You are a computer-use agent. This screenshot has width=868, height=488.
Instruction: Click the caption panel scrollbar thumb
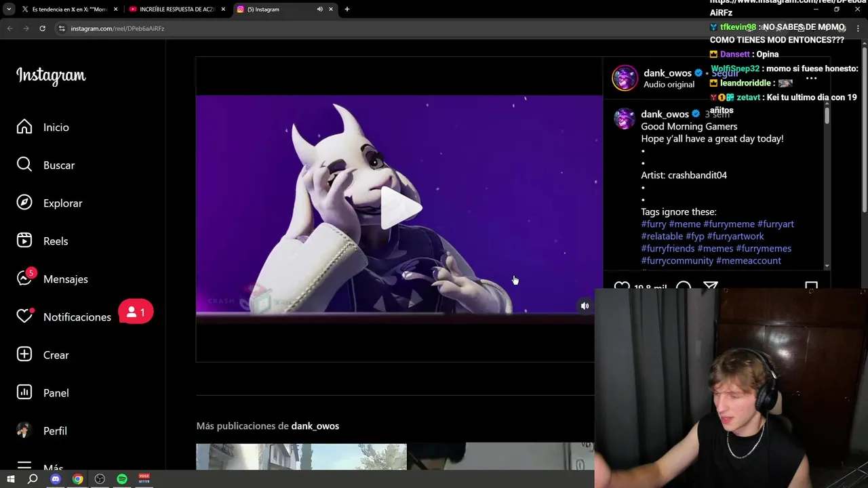point(827,115)
